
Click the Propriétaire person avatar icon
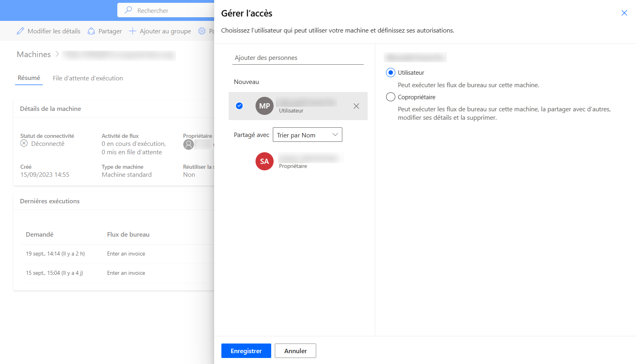point(188,145)
